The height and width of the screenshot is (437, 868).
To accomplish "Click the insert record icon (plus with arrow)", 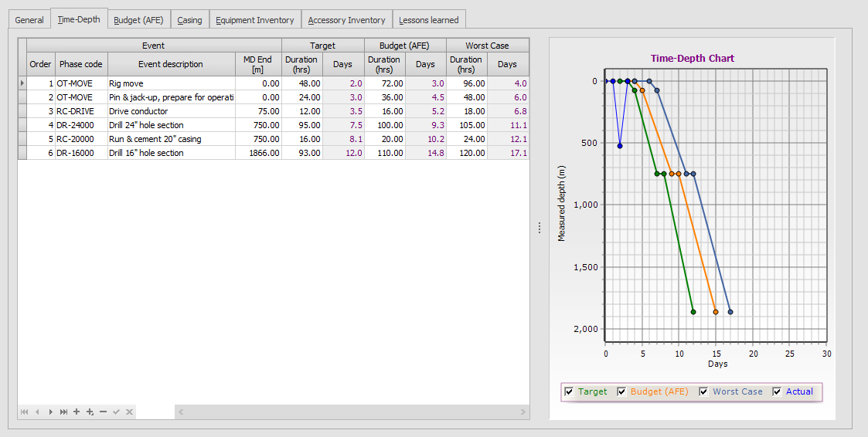I will (90, 412).
